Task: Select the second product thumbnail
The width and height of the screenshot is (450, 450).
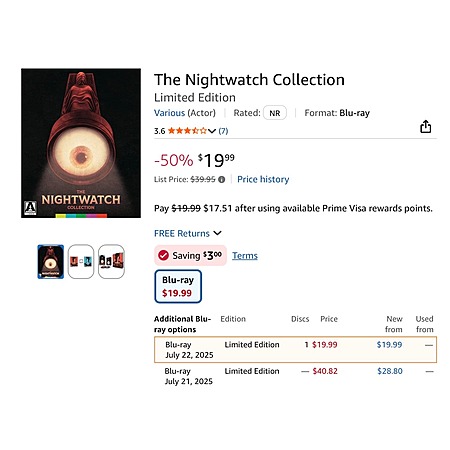Action: pos(81,262)
